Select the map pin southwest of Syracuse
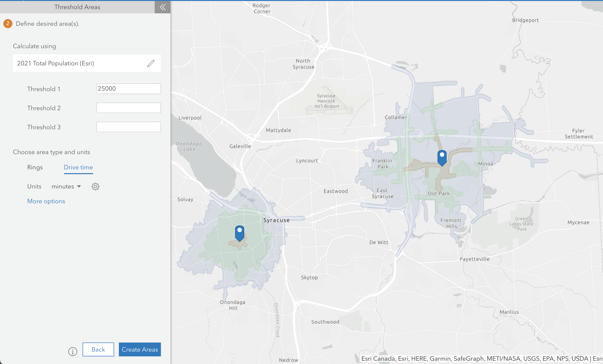The width and height of the screenshot is (603, 364). coord(240,234)
